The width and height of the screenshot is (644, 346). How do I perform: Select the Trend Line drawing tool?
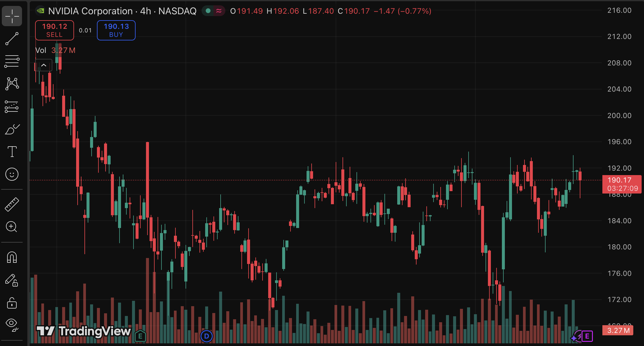(12, 39)
